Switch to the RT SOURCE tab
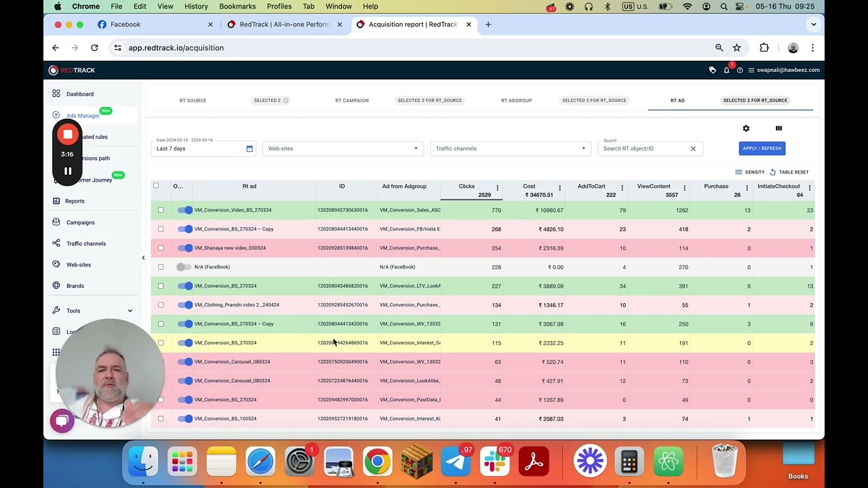Screen dimensions: 868x488 point(193,100)
